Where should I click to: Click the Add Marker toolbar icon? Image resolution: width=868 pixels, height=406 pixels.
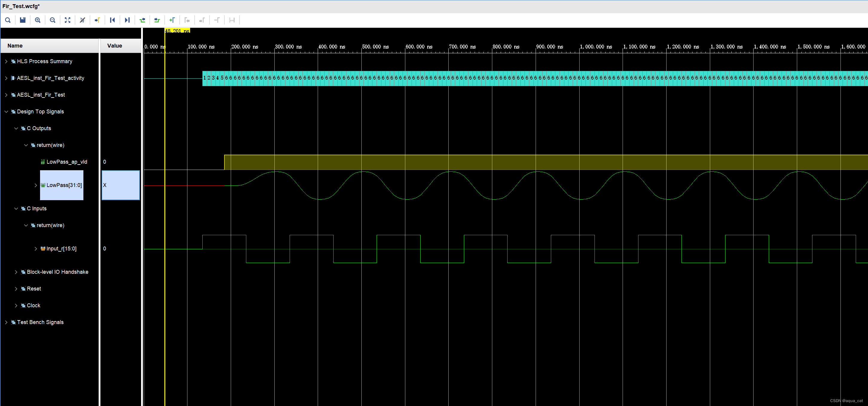click(x=172, y=20)
